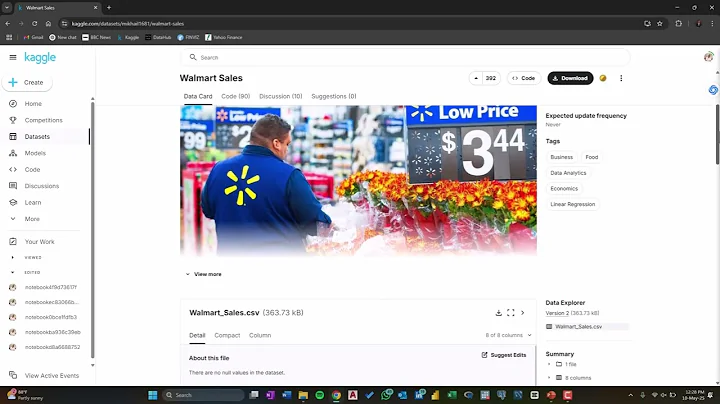
Task: Open the Yahoo Finance bookmark
Action: click(224, 38)
